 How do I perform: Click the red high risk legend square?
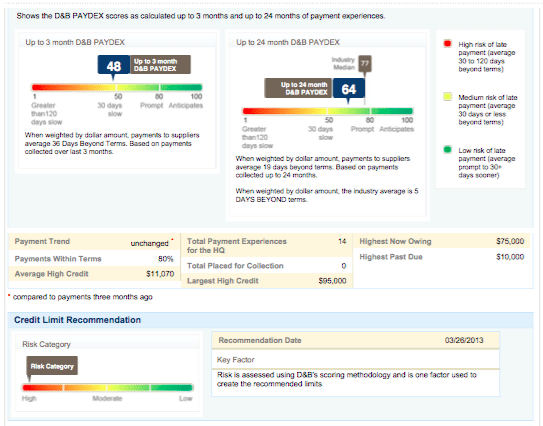447,44
